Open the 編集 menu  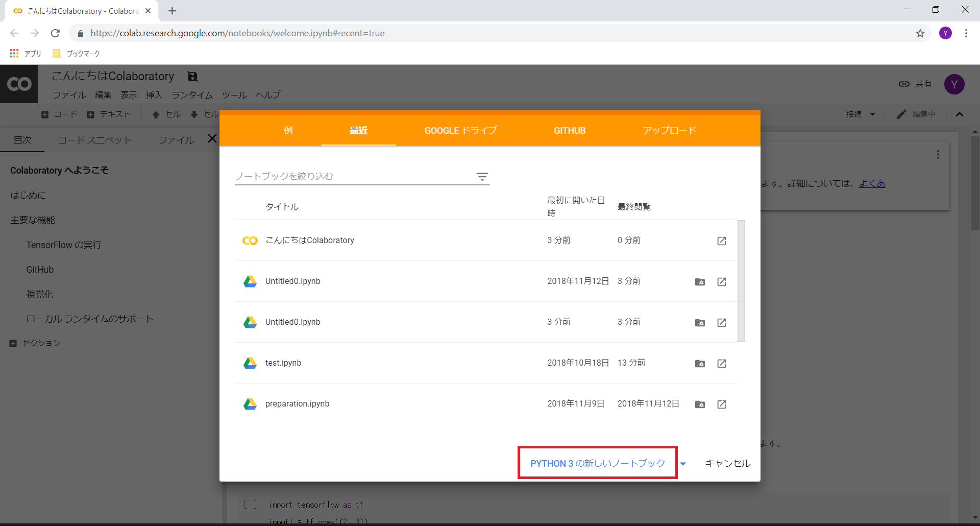click(103, 95)
